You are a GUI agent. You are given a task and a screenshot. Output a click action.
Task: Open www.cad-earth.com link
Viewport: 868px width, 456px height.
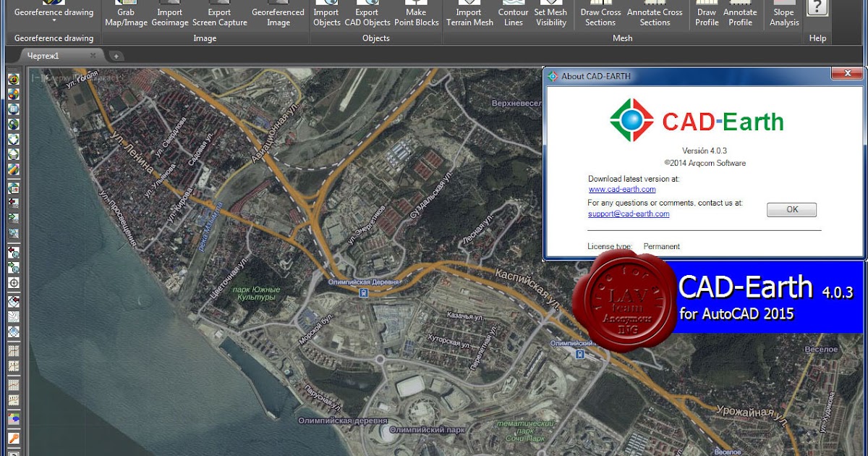pos(622,189)
